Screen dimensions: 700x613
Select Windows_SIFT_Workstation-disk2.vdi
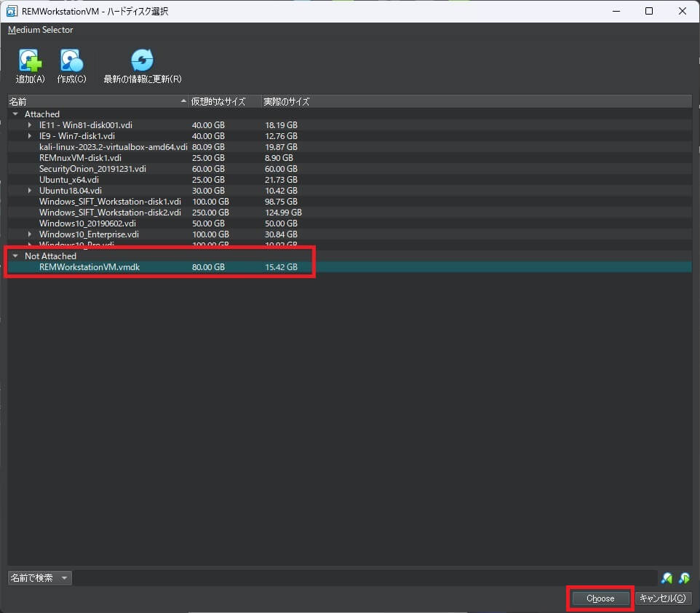349,213
